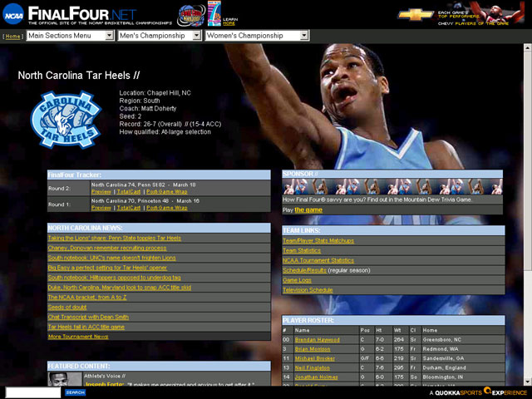Click the NCAA logo icon
Viewport: 532px width, 399px height.
point(13,13)
